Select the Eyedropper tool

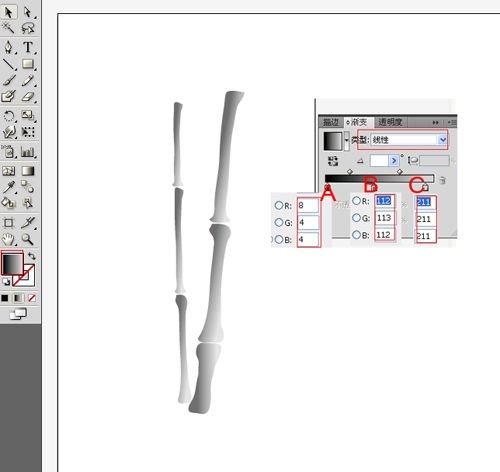pos(8,187)
